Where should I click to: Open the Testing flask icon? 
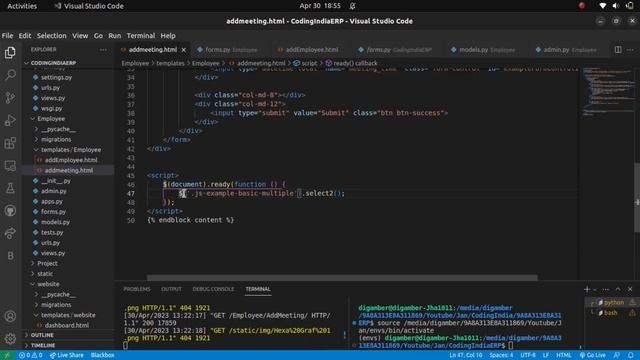10,188
